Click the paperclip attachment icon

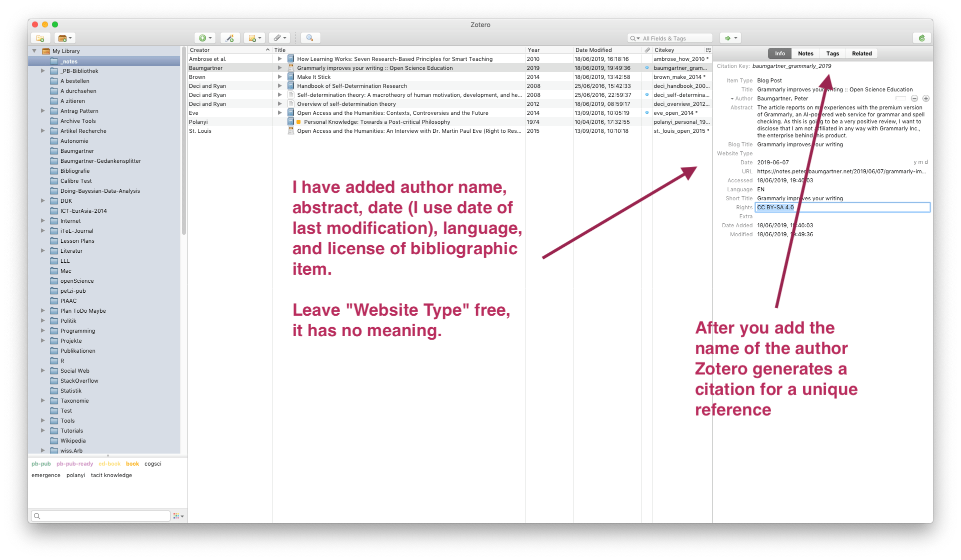[277, 38]
